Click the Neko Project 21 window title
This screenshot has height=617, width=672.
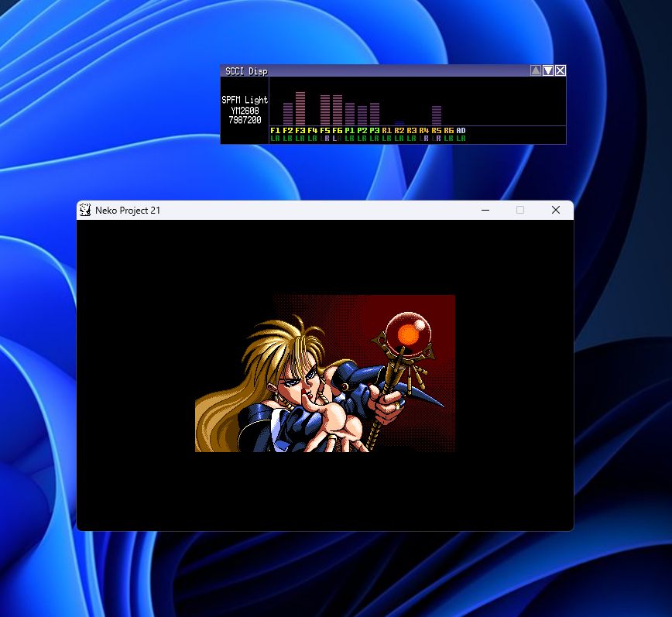point(128,211)
